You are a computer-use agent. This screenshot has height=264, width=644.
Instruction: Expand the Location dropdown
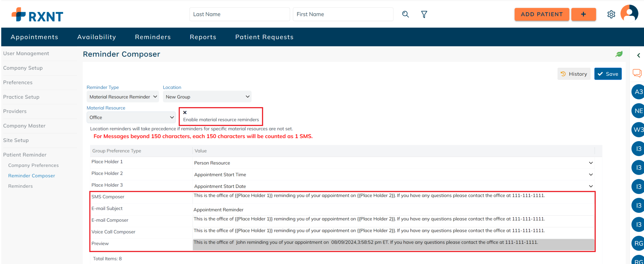pos(207,97)
